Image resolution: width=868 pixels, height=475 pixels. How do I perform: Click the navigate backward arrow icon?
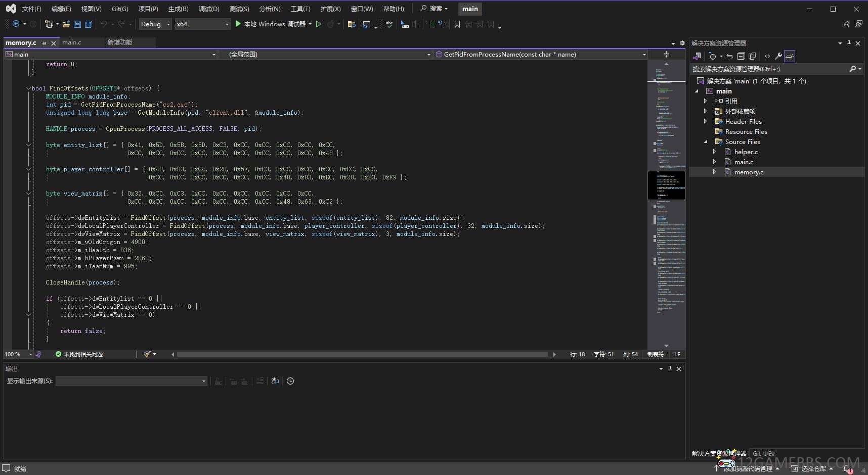point(16,24)
